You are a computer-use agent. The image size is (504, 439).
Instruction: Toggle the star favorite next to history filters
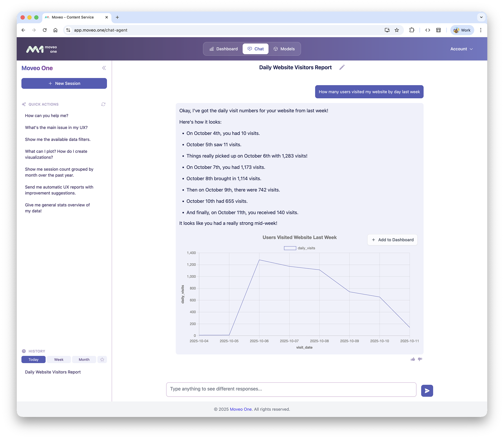(102, 359)
